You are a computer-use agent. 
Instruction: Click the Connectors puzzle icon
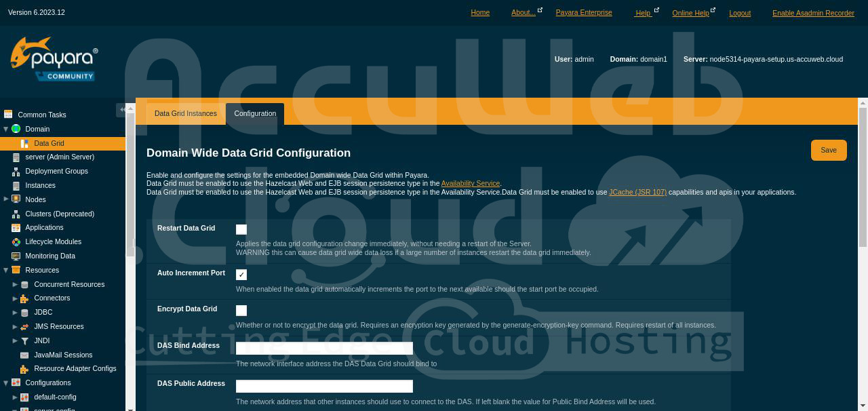pyautogui.click(x=24, y=298)
